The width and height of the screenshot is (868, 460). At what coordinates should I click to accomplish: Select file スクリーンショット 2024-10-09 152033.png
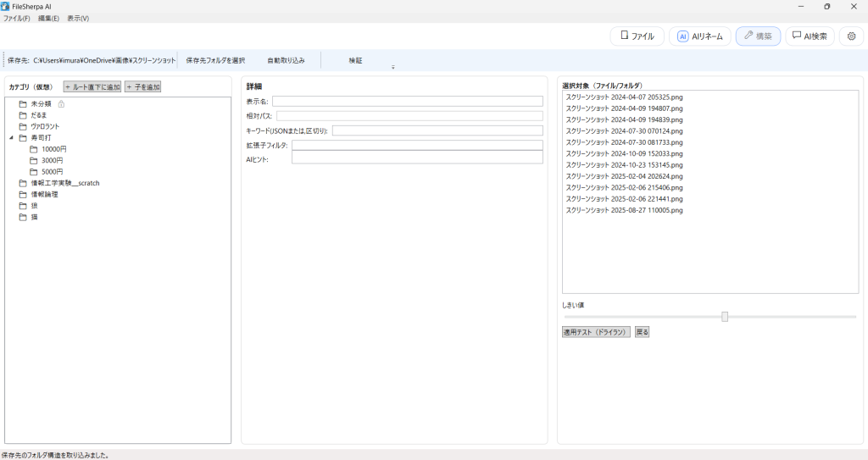pyautogui.click(x=624, y=154)
